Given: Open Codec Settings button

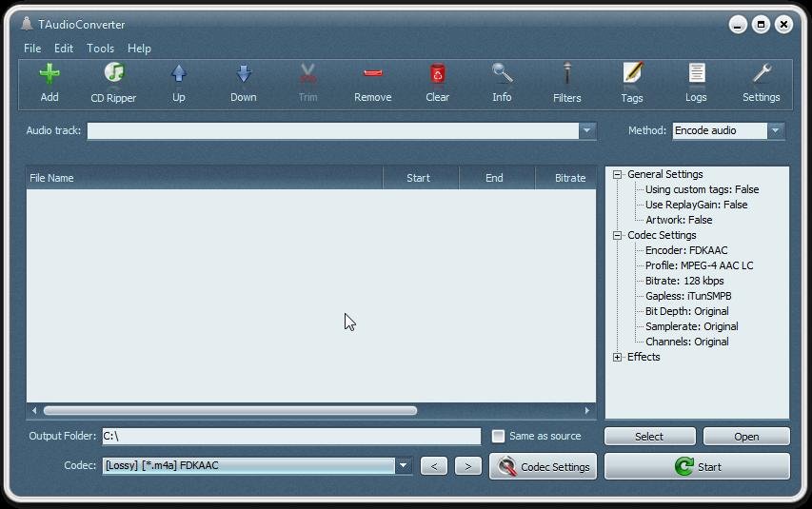Looking at the screenshot, I should pos(543,466).
